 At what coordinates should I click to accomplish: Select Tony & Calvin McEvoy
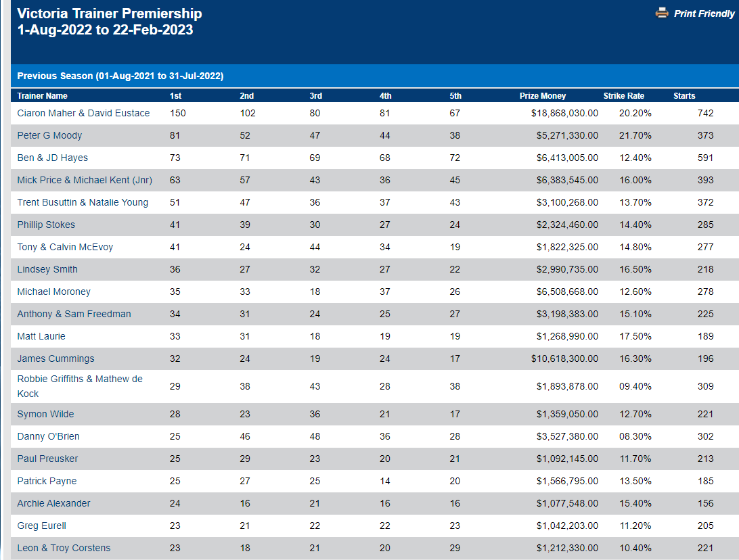pos(65,247)
